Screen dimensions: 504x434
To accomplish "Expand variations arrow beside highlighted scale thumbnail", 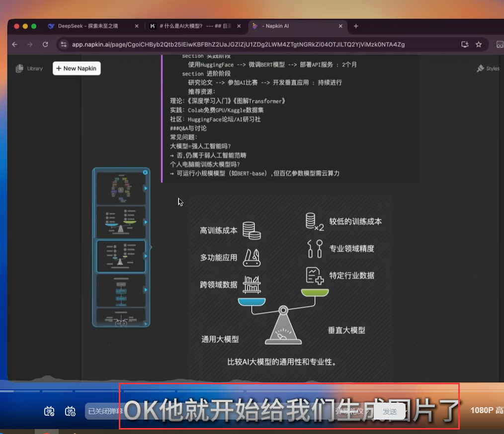I will (146, 256).
